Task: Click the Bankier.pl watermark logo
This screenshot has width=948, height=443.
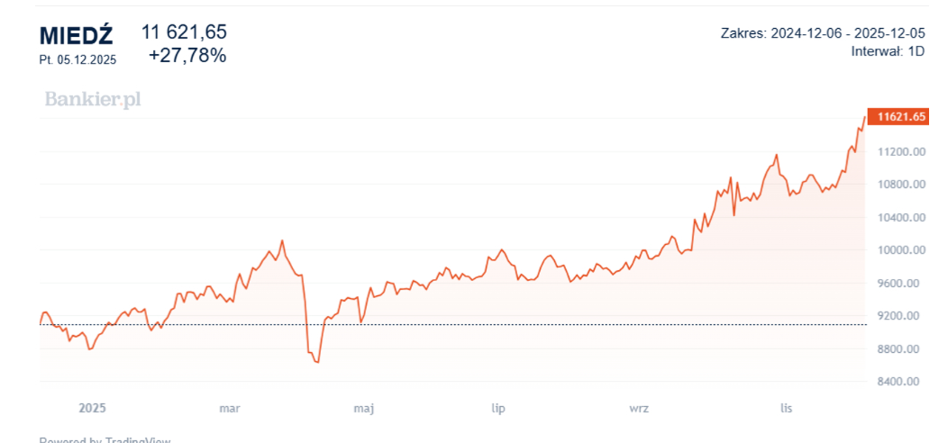Action: point(93,98)
